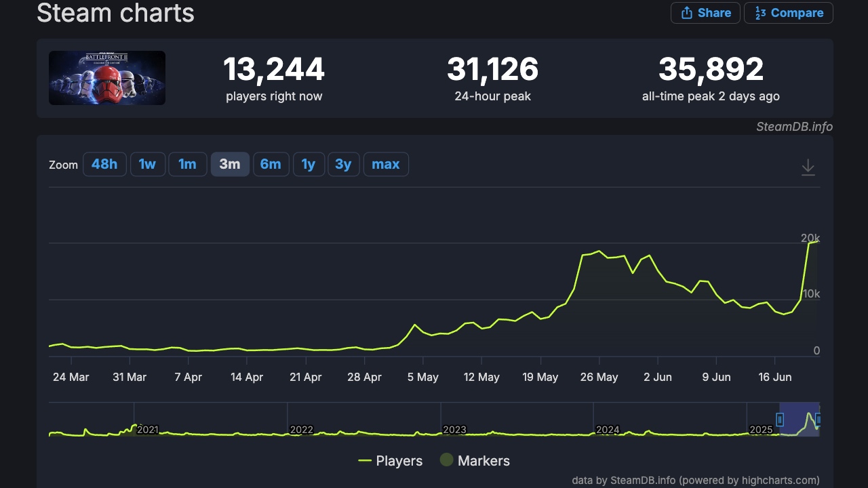Screen dimensions: 868x488
Task: Click the '5 May' axis label
Action: point(423,378)
